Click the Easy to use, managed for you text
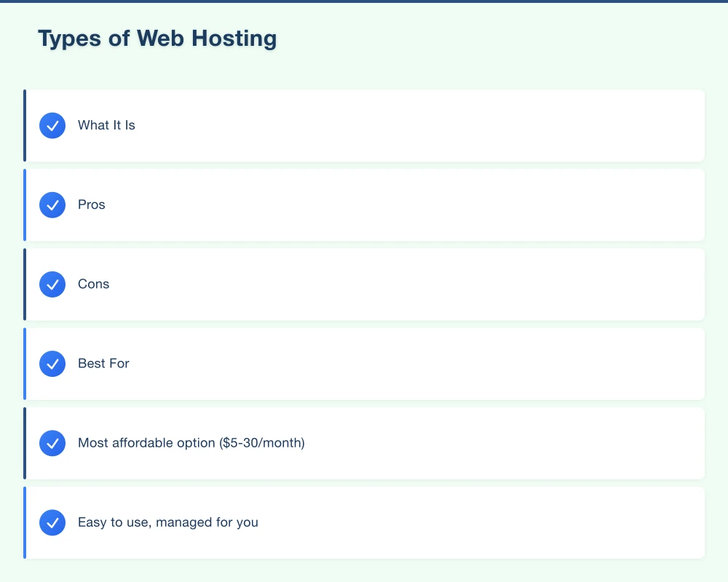Screen dimensions: 728x582 (168, 522)
